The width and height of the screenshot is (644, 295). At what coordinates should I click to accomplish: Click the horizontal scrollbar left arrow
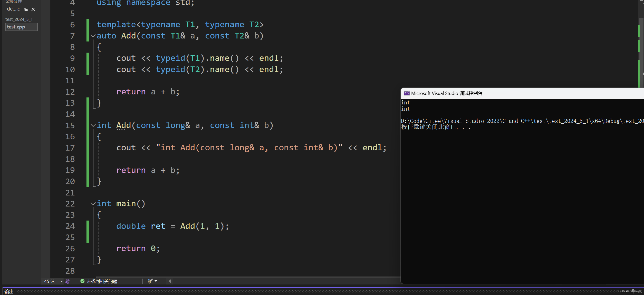(x=170, y=281)
